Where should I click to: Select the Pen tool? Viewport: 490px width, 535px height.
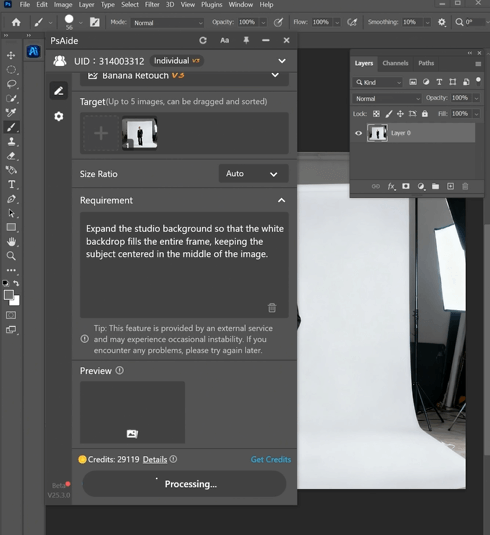11,199
